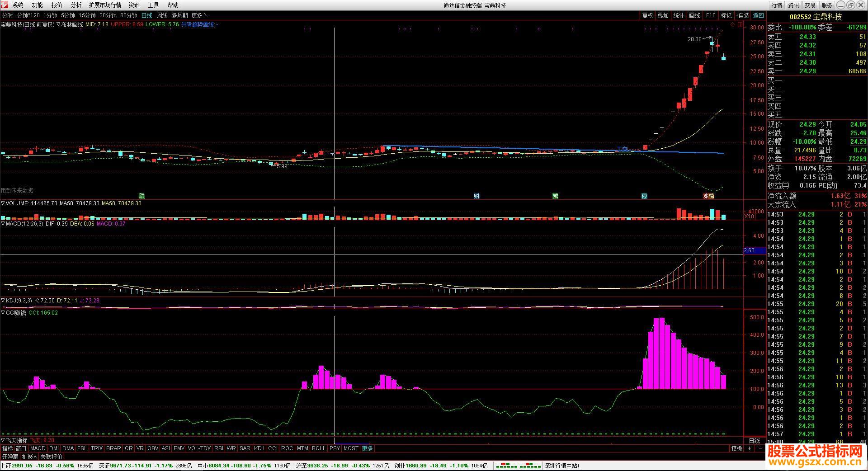This screenshot has height=471, width=868.
Task: Click the 涨榜 event marker on the chart
Action: click(708, 196)
